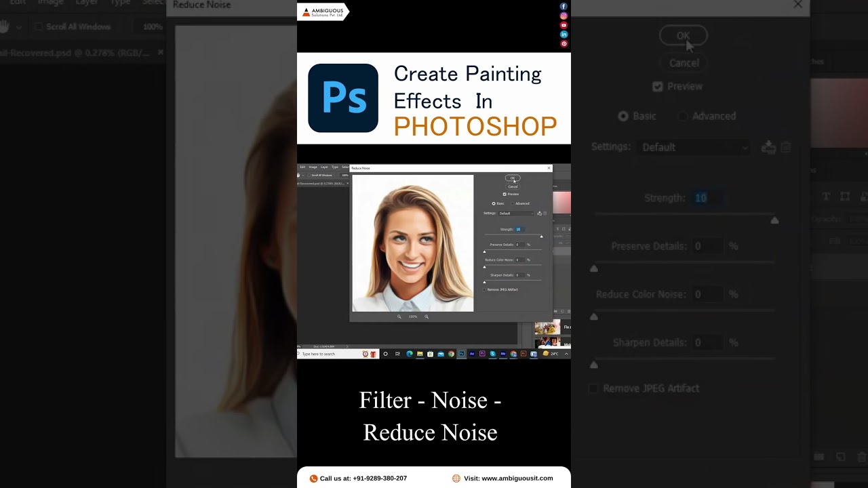This screenshot has height=488, width=868.
Task: Open Media Encoder from taskbar
Action: 503,354
